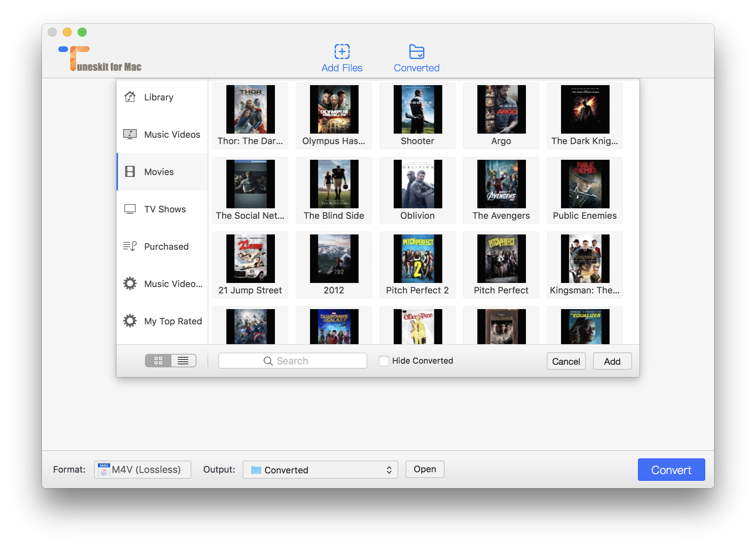Click the Music Videos monitor icon
Screen dimensions: 756x548
(130, 134)
